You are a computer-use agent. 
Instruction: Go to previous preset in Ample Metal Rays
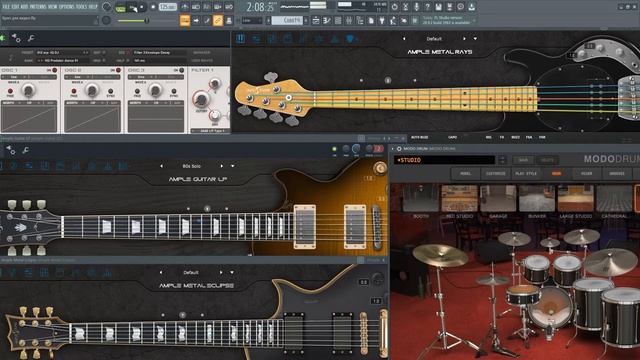(x=404, y=39)
